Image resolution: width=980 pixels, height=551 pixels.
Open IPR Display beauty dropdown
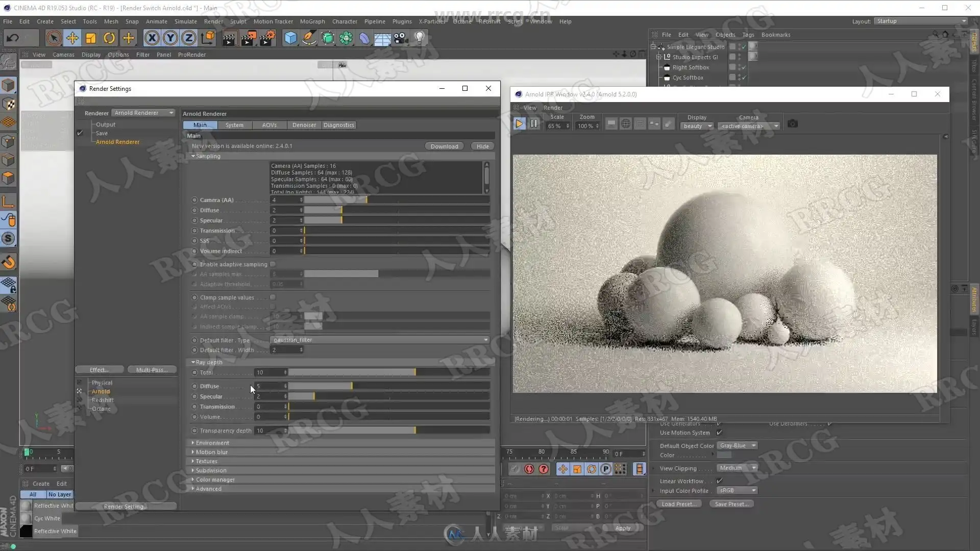point(697,126)
